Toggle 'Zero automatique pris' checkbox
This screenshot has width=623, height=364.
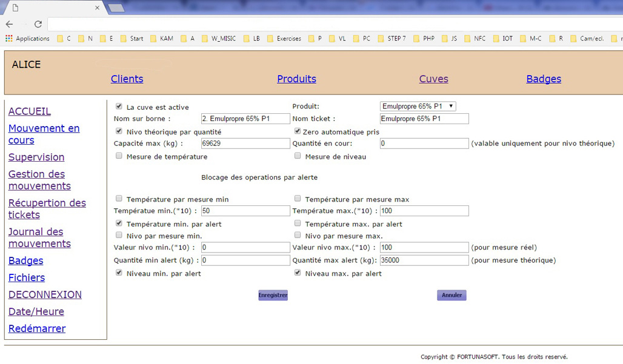point(298,131)
